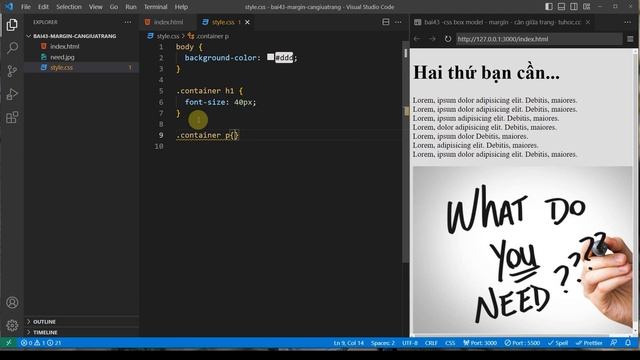
Task: Change CSS language mode in status bar
Action: [450, 343]
